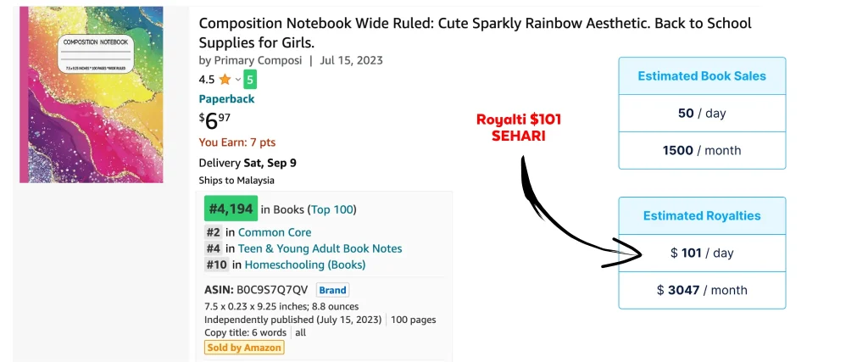Viewport: 868px width, 362px height.
Task: Expand the rating dropdown chevron
Action: tap(238, 80)
